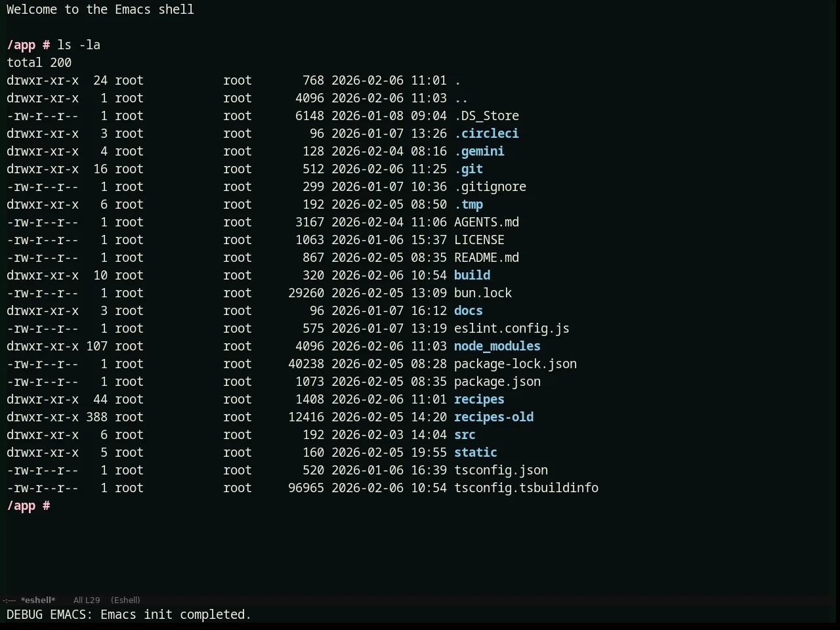
Task: Click the 2026-02-05 19:55 timestamp
Action: click(x=389, y=452)
